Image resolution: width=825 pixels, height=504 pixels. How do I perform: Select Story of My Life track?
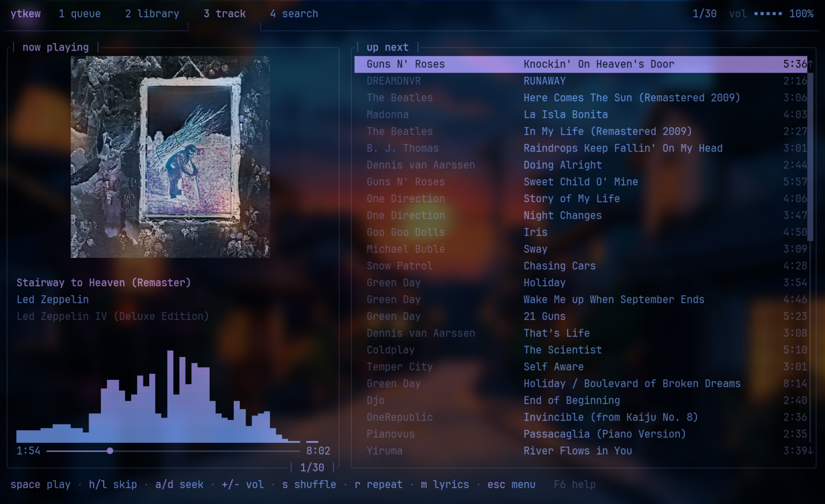580,198
